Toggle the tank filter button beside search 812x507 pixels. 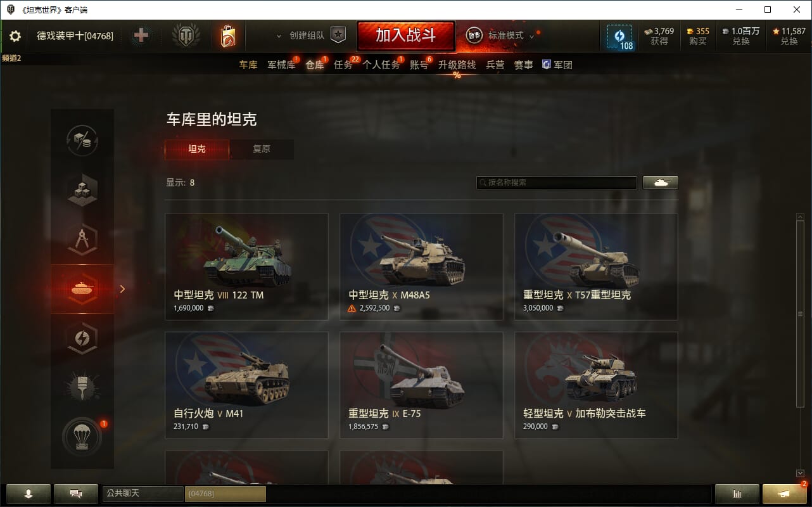[x=661, y=183]
